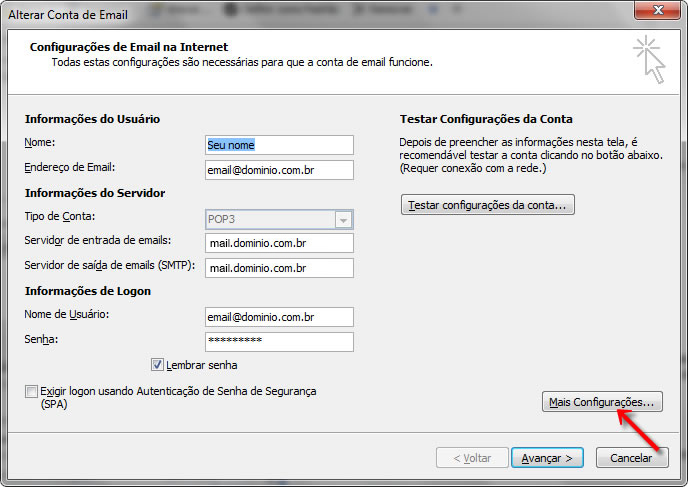The height and width of the screenshot is (487, 688).
Task: Focus the Nome field containing Seu nome
Action: click(x=279, y=145)
